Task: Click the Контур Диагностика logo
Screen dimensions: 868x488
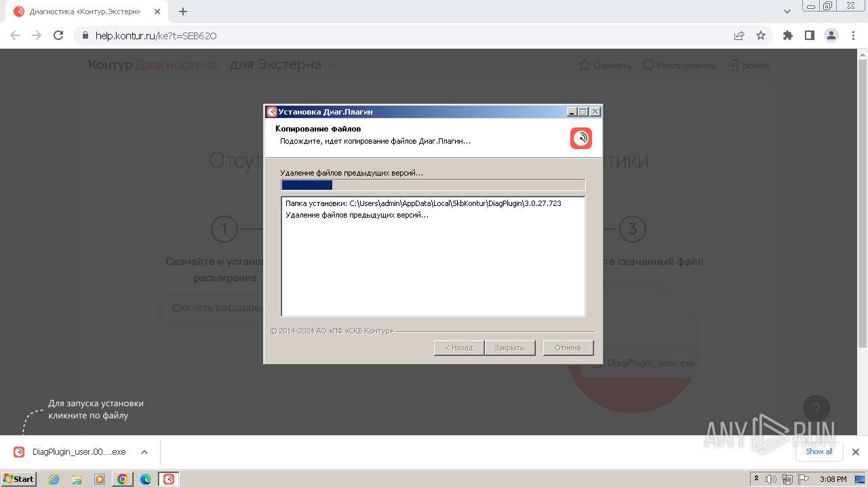Action: coord(153,65)
